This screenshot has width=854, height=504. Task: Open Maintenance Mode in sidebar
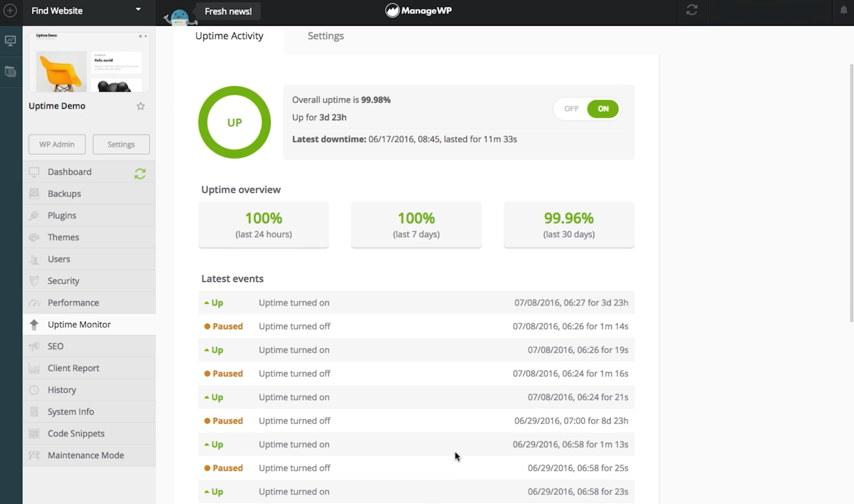point(86,455)
